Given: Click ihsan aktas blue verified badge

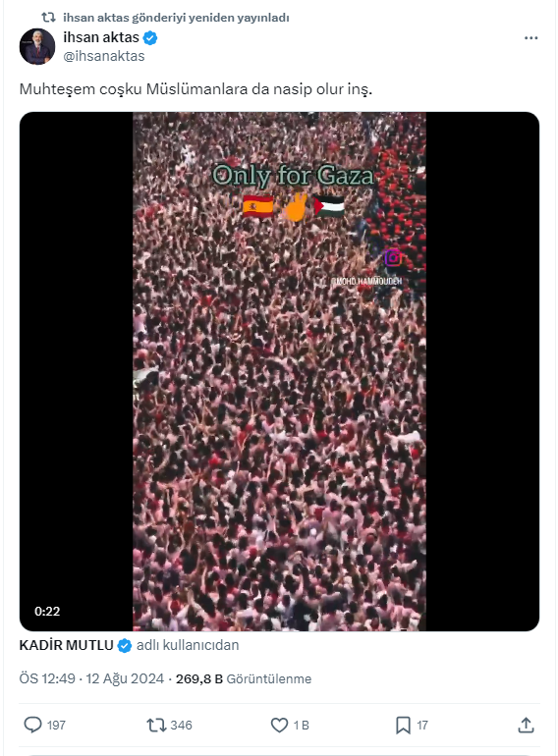Looking at the screenshot, I should [x=150, y=37].
